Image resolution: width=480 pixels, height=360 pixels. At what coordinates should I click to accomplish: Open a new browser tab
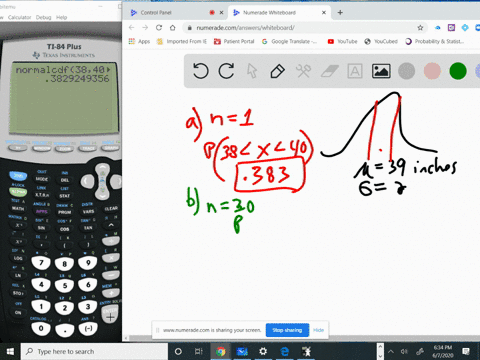click(340, 13)
